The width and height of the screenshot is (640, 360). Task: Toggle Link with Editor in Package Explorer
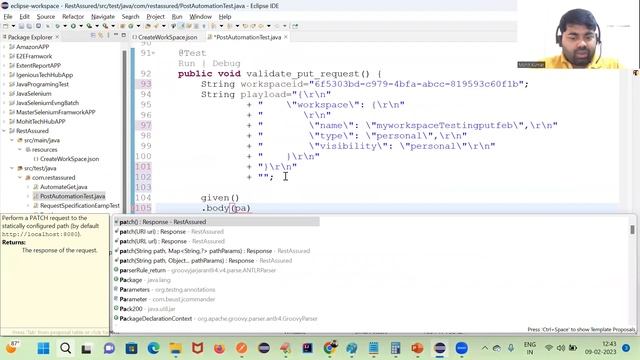(101, 36)
